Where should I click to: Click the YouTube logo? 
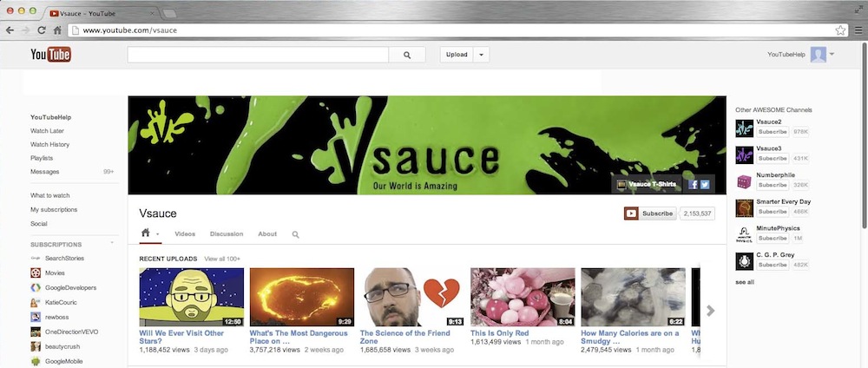click(50, 54)
